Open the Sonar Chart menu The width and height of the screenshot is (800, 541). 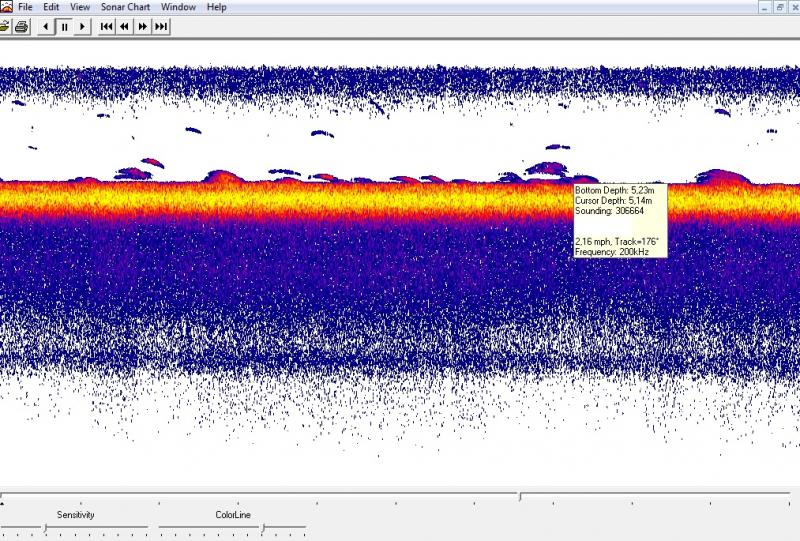(x=127, y=7)
